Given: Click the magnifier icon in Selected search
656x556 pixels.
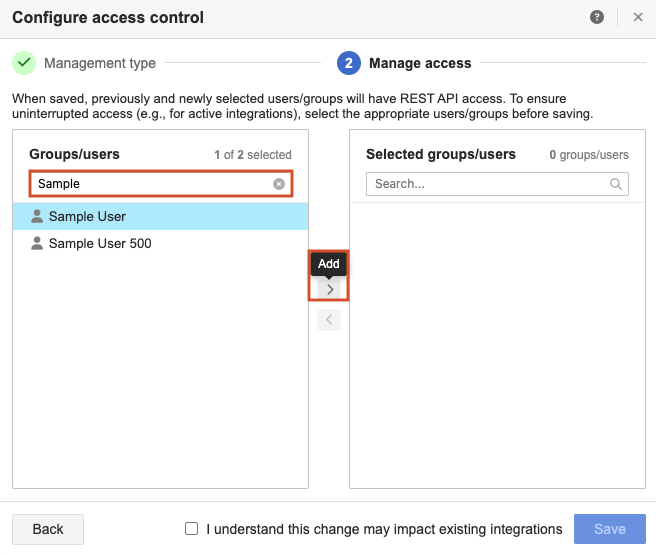Looking at the screenshot, I should point(617,184).
